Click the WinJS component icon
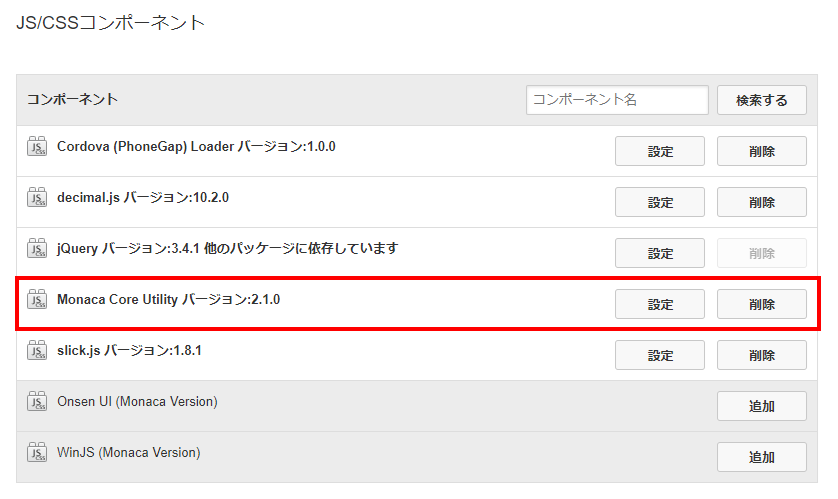Screen dimensions: 838x499 (x=38, y=453)
